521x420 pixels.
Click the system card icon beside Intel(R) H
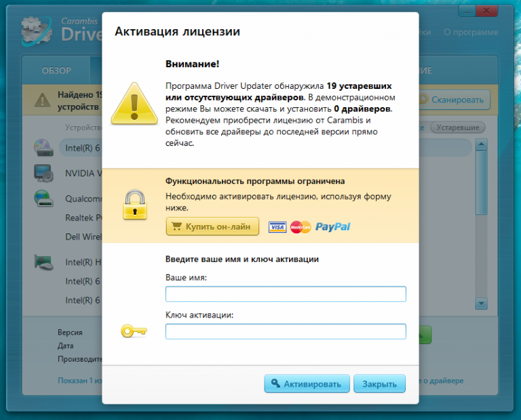(x=43, y=262)
